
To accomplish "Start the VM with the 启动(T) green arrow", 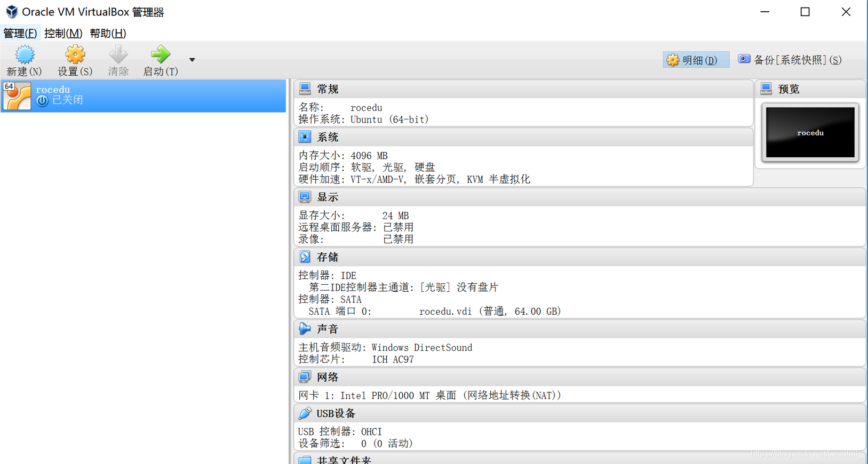I will click(x=161, y=54).
